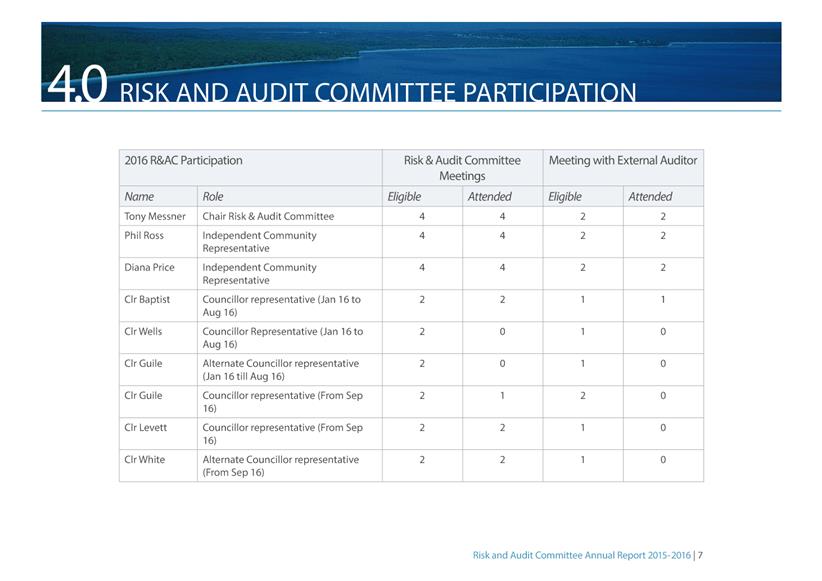Select the name "Diana Price"
Screen dimensions: 822x581
[x=149, y=267]
